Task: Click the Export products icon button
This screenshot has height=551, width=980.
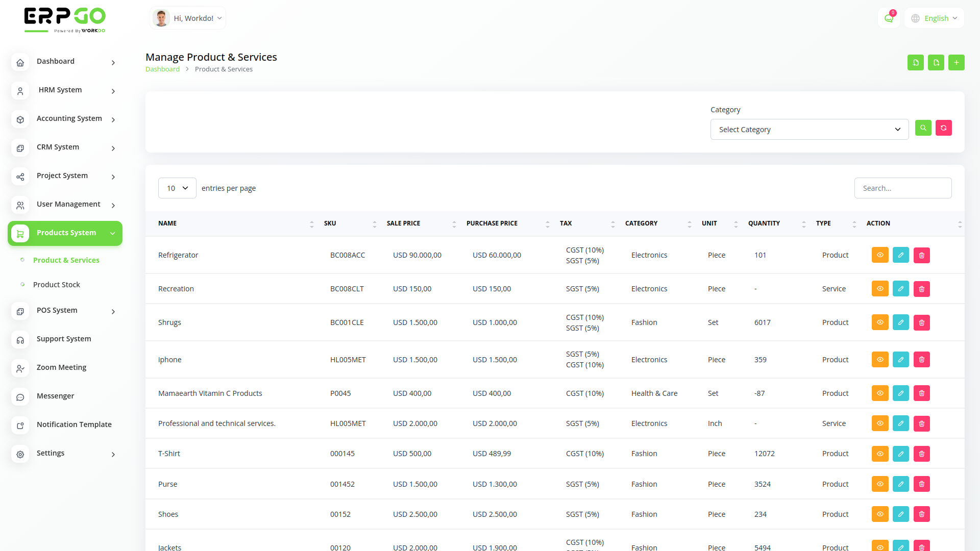Action: tap(936, 62)
